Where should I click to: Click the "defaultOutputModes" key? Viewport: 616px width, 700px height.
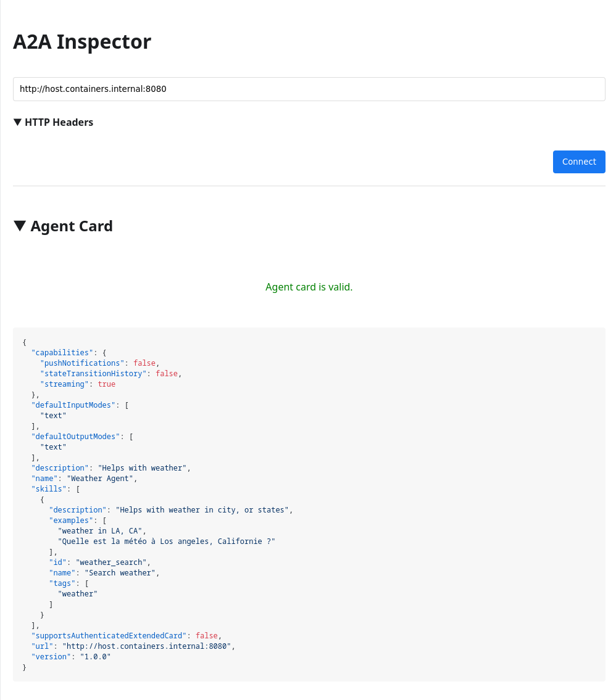point(75,437)
